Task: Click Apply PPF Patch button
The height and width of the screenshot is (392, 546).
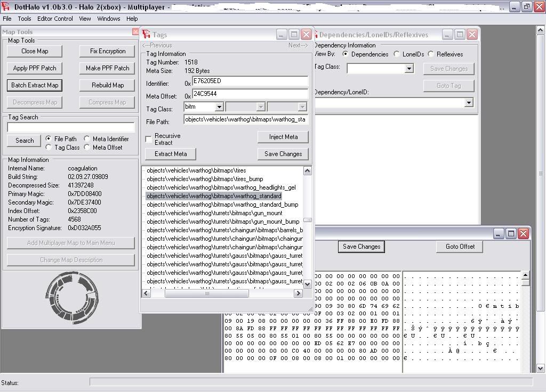Action: coord(35,68)
